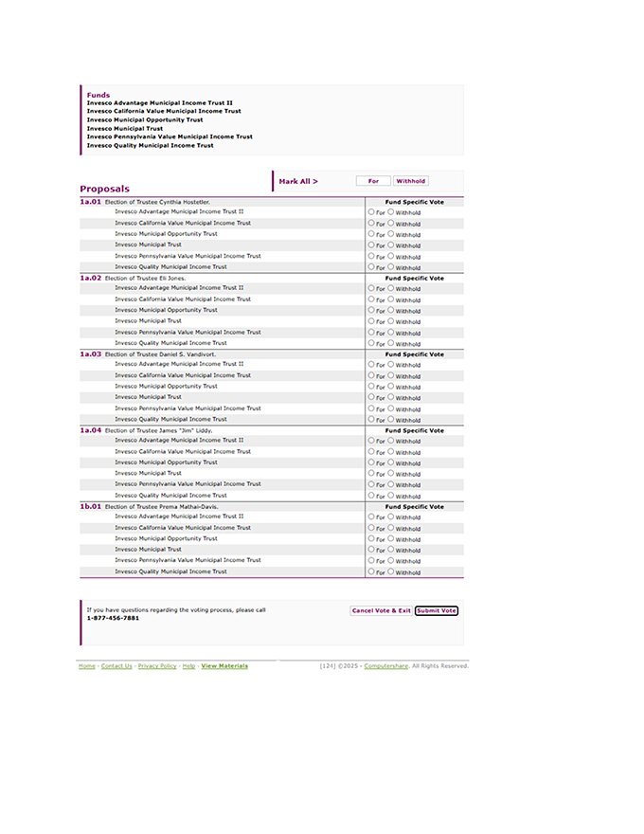This screenshot has height=834, width=644.
Task: Select For on 1a.03 Invesco Municipal Opportunity Trust
Action: [x=371, y=386]
